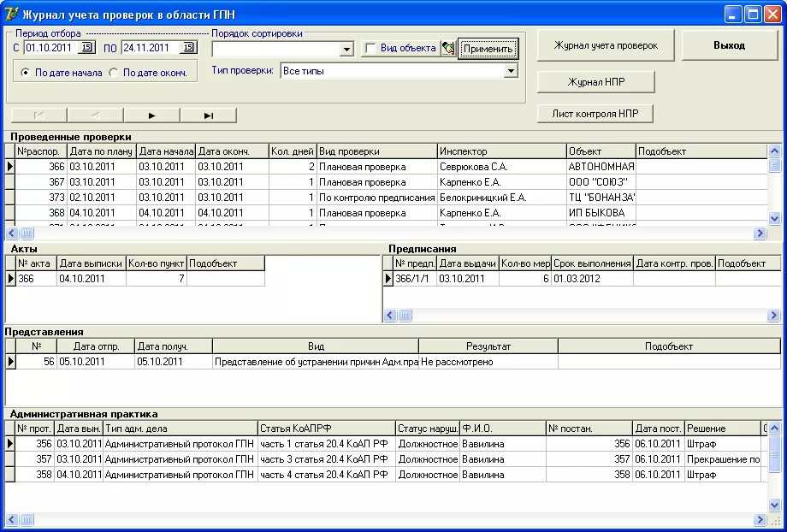The image size is (787, 532).
Task: Select inspection row 367 row marker
Action: 10,182
